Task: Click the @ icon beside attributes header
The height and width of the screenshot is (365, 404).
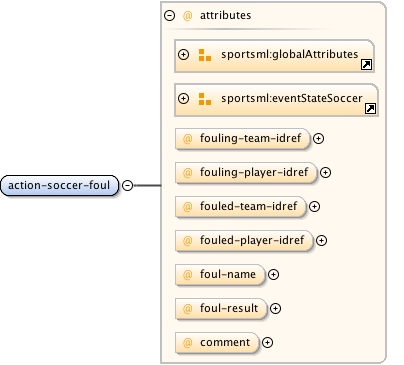Action: click(188, 15)
